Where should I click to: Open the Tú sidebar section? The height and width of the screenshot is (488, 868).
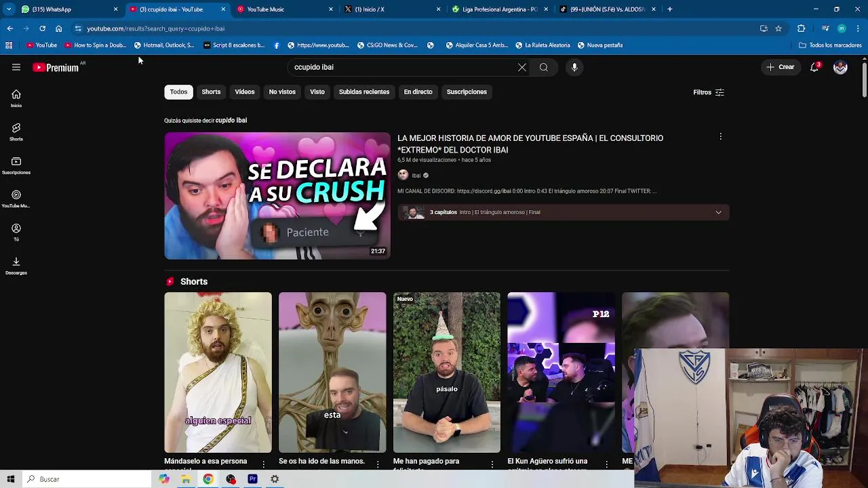[16, 232]
